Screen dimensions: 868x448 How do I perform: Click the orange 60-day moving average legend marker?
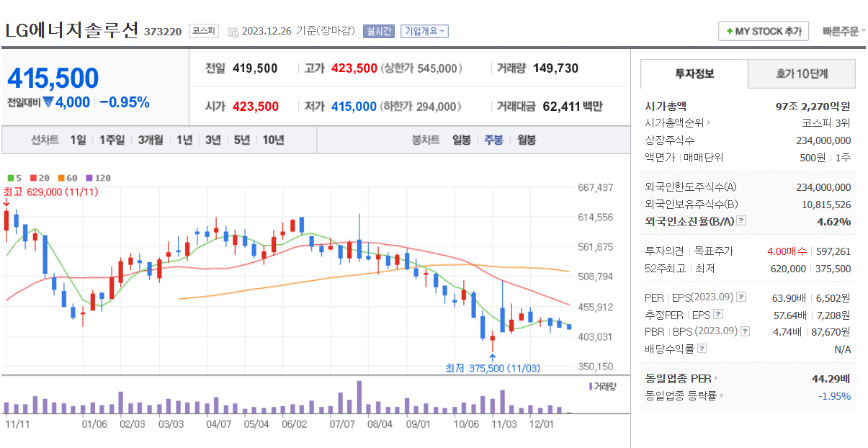(61, 178)
